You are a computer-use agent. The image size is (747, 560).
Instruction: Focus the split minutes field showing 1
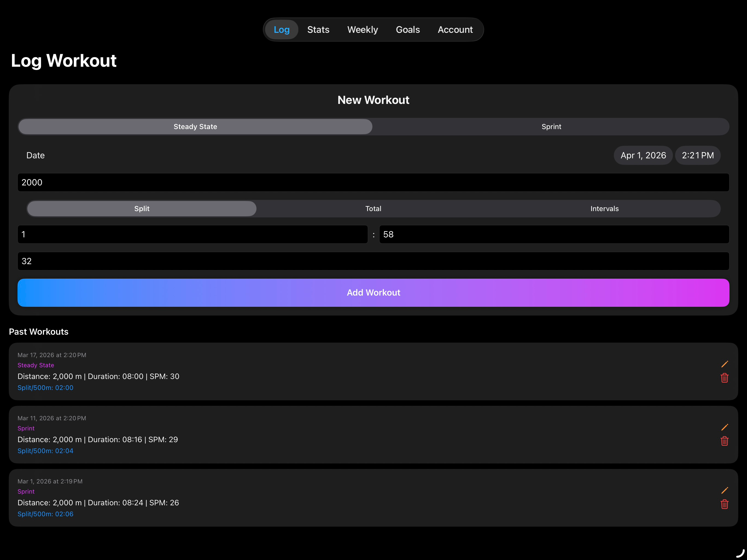192,234
